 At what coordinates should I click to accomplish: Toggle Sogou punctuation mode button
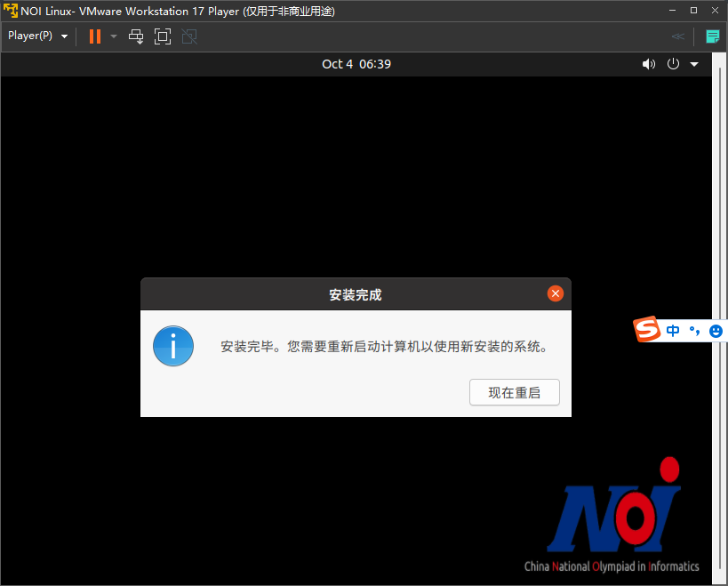[x=694, y=331]
